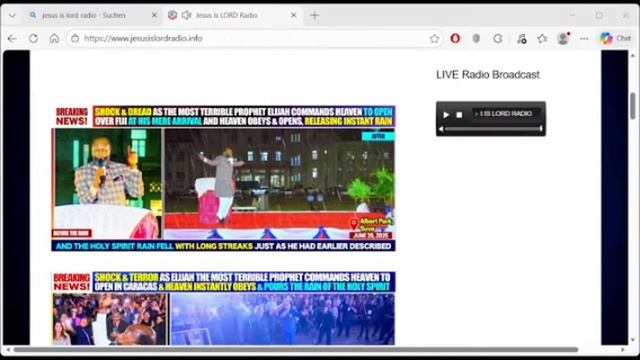Minimize the browser window
Viewport: 640px width, 360px height.
(572, 16)
